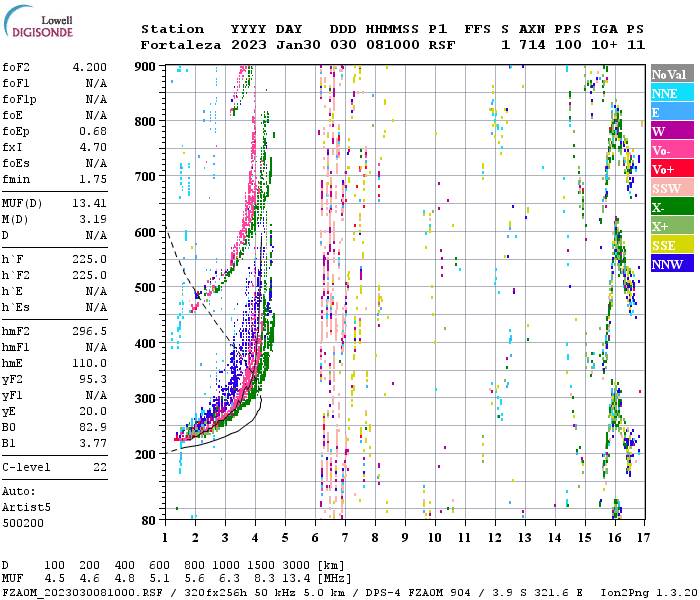The image size is (700, 600).
Task: Click the M(D) value 3.19
Action: [93, 219]
